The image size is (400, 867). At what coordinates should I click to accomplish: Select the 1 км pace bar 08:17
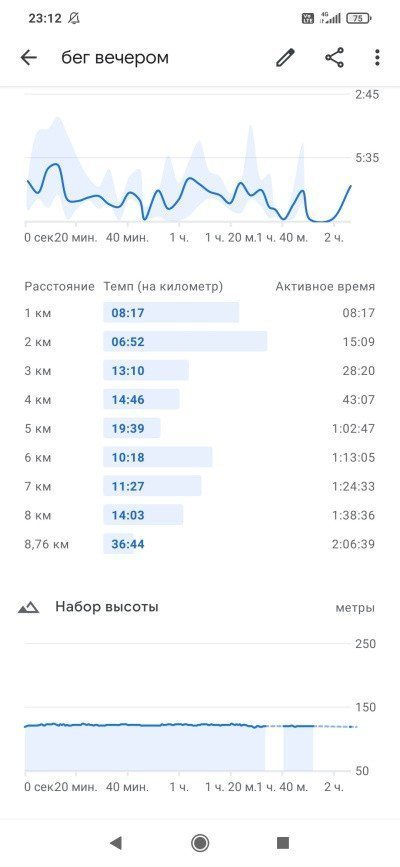point(171,313)
